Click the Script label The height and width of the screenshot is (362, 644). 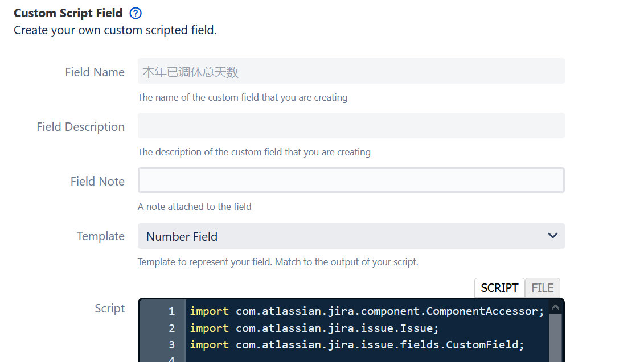(x=110, y=308)
